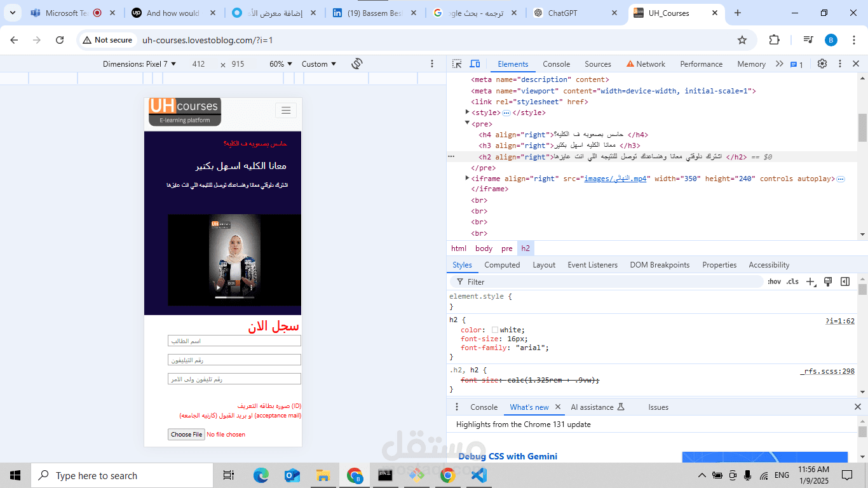Click the height field showing 915

pyautogui.click(x=238, y=64)
